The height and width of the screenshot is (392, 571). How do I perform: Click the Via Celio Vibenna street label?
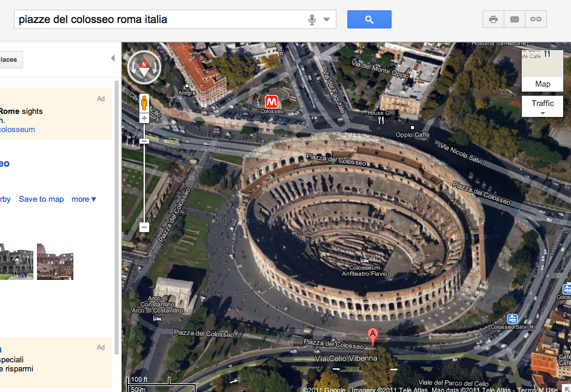pyautogui.click(x=346, y=359)
